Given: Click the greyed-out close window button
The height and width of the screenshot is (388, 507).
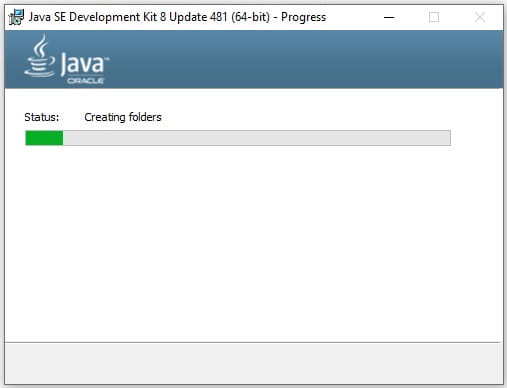Looking at the screenshot, I should click(480, 17).
